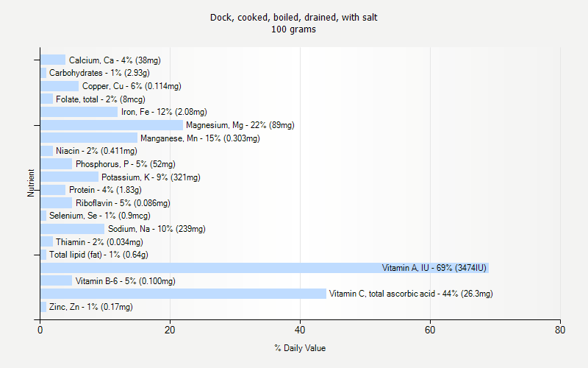This screenshot has height=368, width=588.
Task: Click the Riboflavin label
Action: [123, 203]
